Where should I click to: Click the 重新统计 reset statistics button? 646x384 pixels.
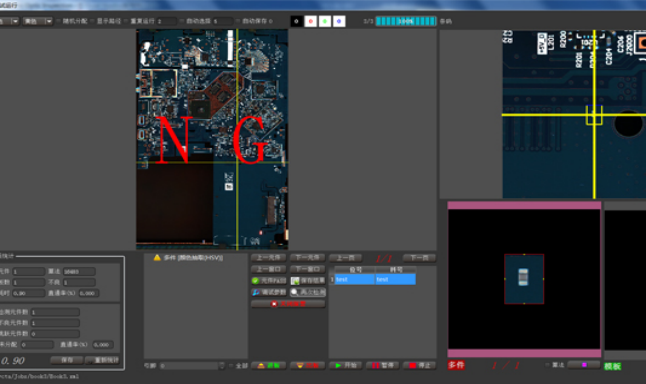[x=103, y=360]
